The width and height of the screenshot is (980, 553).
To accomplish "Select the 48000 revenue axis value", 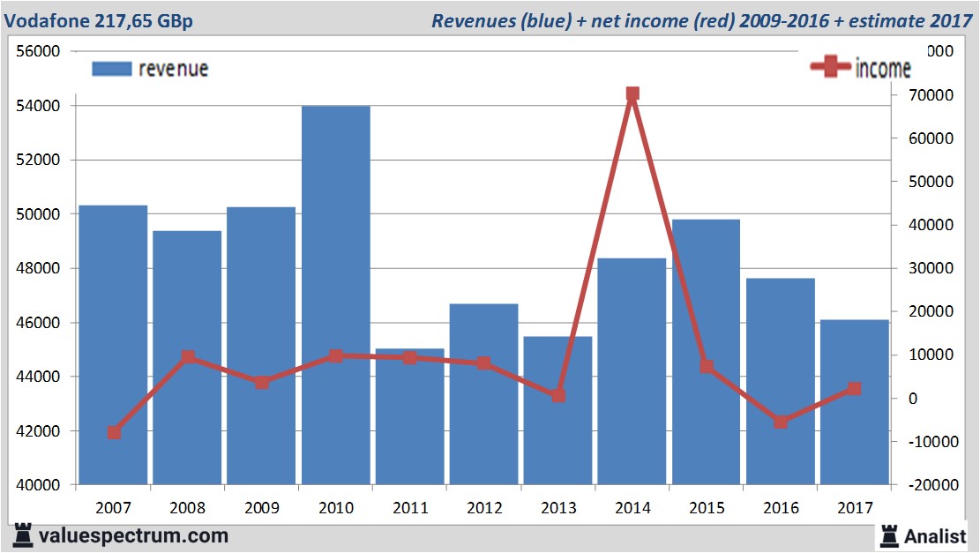I will pyautogui.click(x=38, y=268).
